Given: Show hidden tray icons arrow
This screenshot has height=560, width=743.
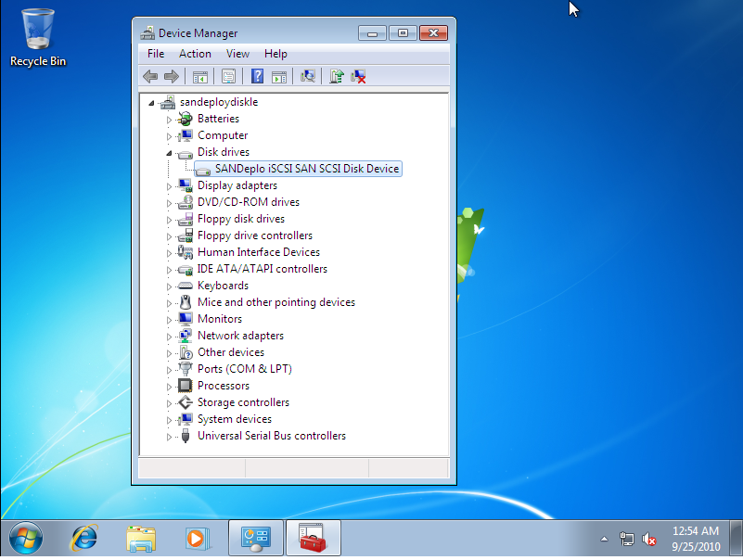Looking at the screenshot, I should tap(604, 540).
